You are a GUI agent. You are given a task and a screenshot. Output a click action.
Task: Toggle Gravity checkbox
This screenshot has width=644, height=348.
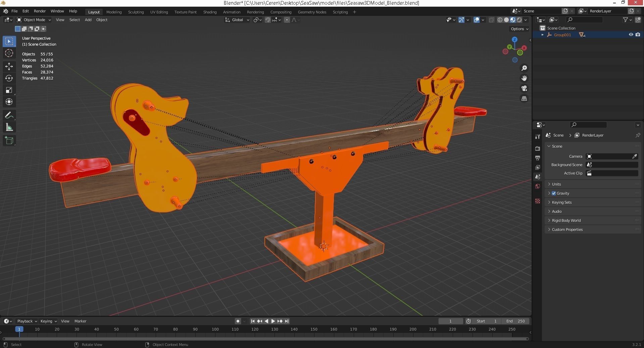pyautogui.click(x=554, y=193)
